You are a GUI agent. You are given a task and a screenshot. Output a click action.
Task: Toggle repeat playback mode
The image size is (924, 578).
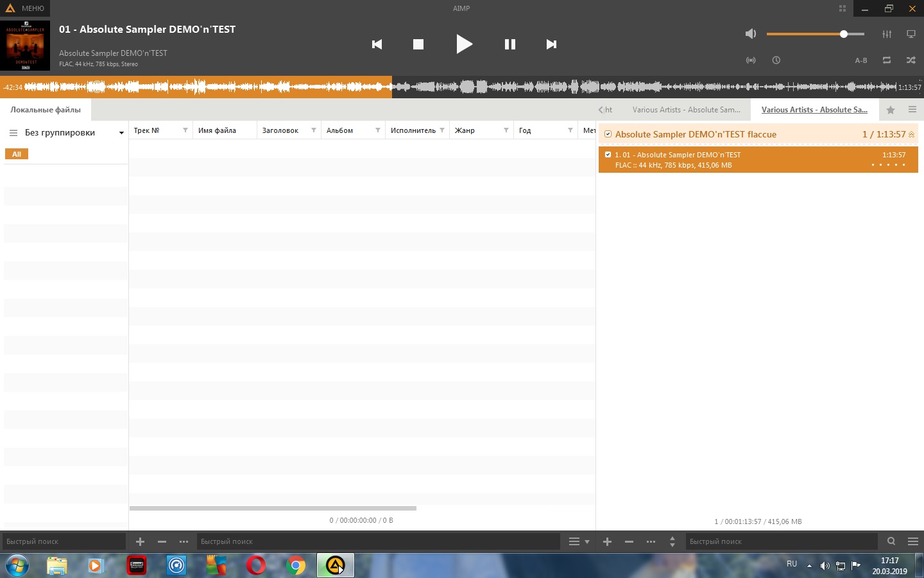(x=887, y=60)
